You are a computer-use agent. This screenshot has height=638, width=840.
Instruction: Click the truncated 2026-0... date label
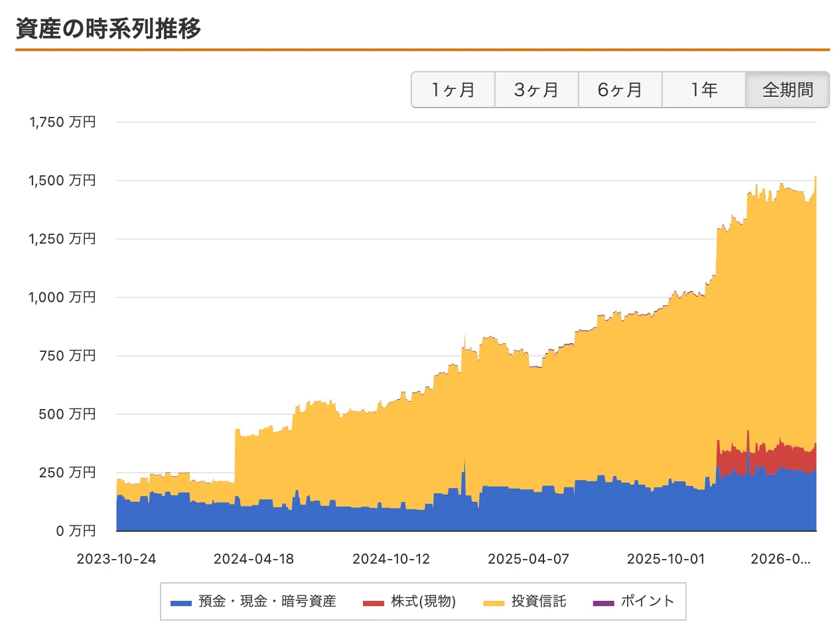coord(780,559)
